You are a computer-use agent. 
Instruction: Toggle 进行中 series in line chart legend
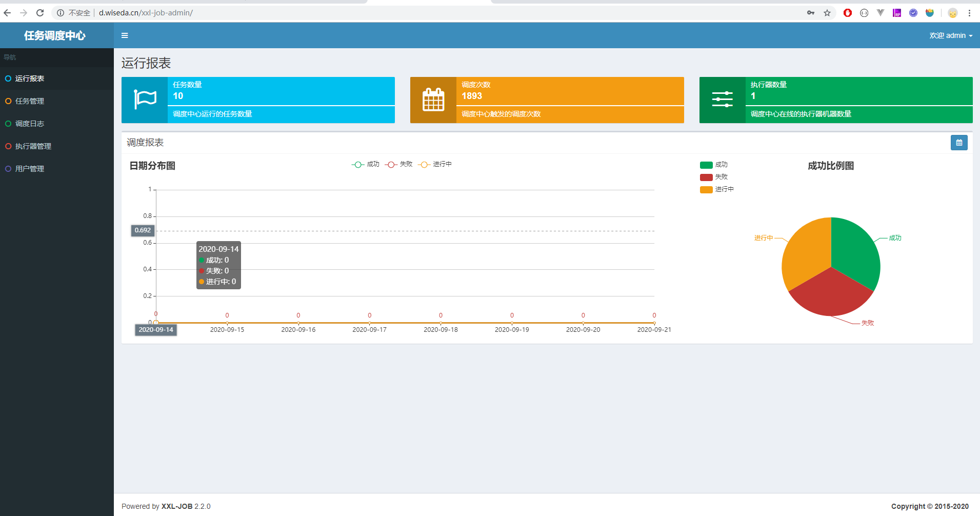(x=435, y=164)
